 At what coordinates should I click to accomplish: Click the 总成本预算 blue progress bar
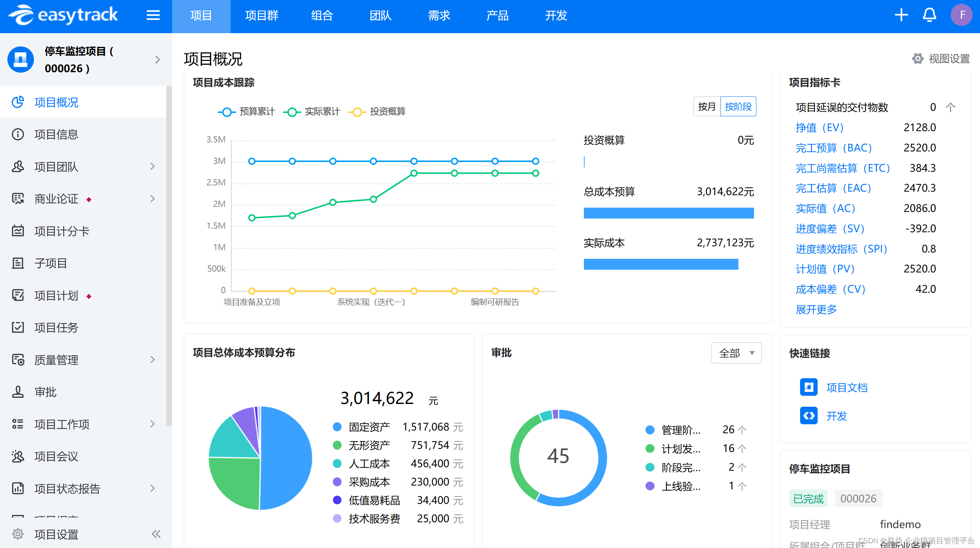(669, 213)
